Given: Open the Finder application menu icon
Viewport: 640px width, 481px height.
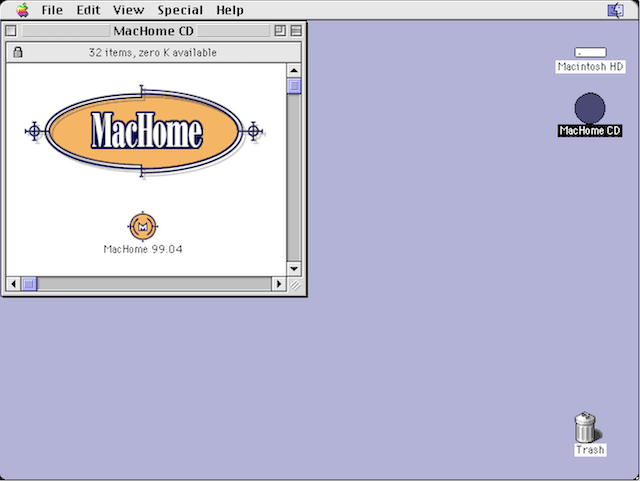Looking at the screenshot, I should [x=616, y=10].
